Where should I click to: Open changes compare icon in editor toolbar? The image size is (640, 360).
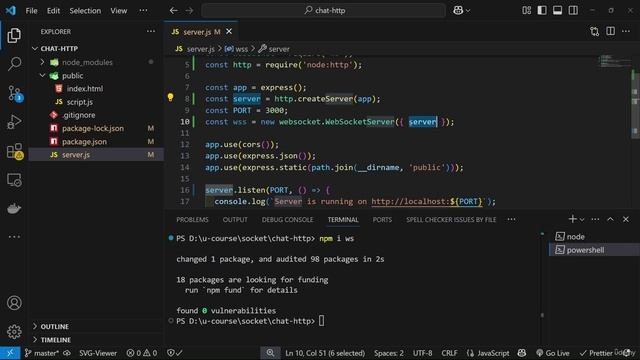595,31
